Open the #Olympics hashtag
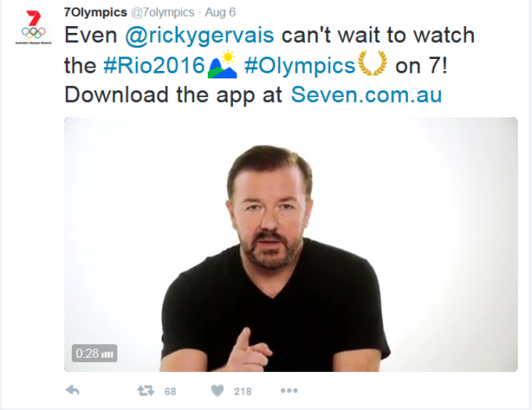This screenshot has height=410, width=532. coord(300,66)
